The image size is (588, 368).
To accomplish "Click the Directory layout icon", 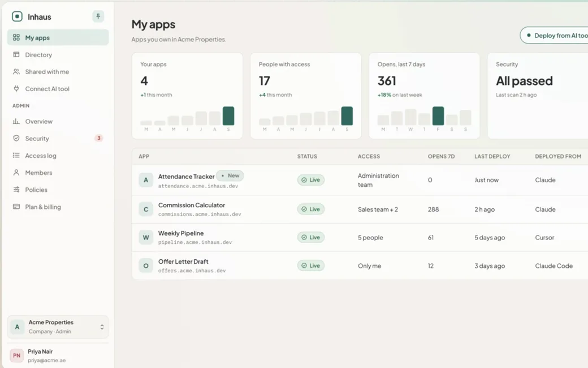I will 16,54.
